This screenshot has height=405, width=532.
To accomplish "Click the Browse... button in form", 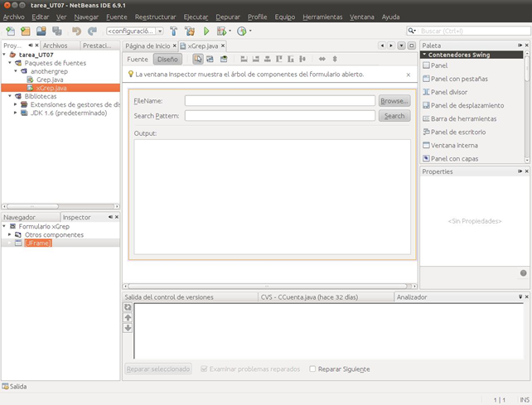I will click(x=394, y=101).
